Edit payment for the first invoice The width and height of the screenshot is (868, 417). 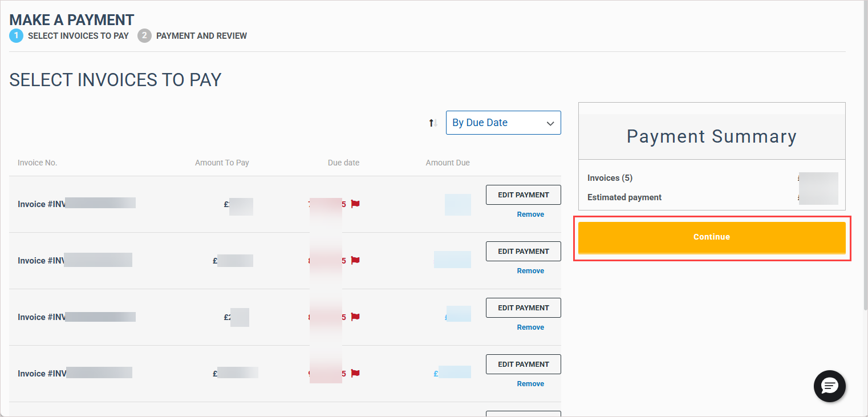click(523, 195)
